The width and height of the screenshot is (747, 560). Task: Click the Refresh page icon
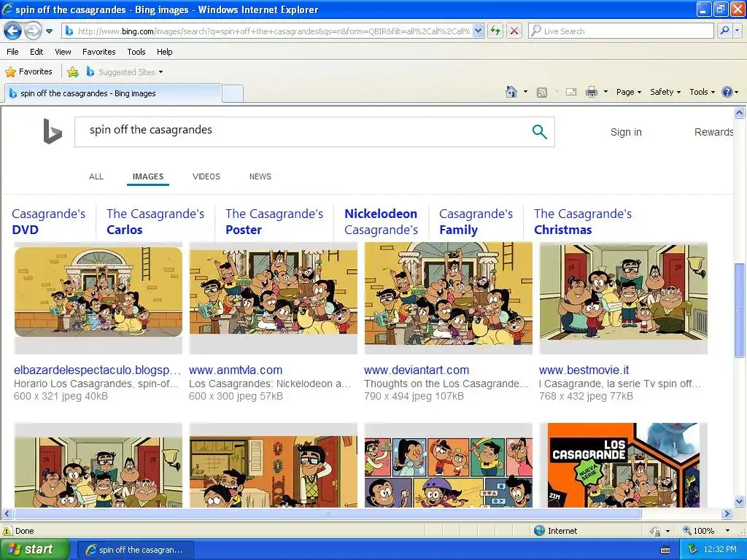(495, 31)
